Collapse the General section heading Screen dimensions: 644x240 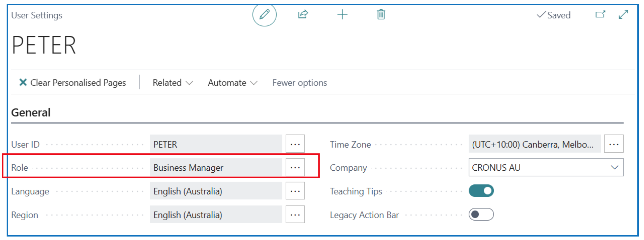[31, 112]
